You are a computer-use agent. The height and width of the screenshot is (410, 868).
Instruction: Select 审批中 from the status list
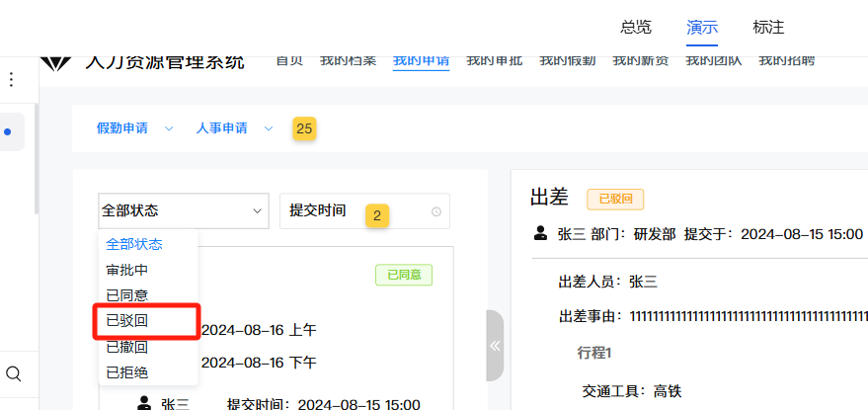coord(127,270)
